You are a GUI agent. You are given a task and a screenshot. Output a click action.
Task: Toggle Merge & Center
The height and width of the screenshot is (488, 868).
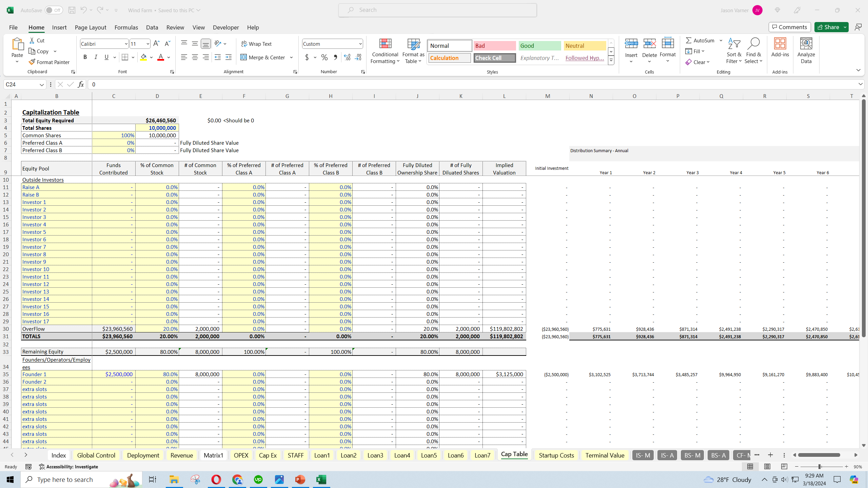[263, 57]
